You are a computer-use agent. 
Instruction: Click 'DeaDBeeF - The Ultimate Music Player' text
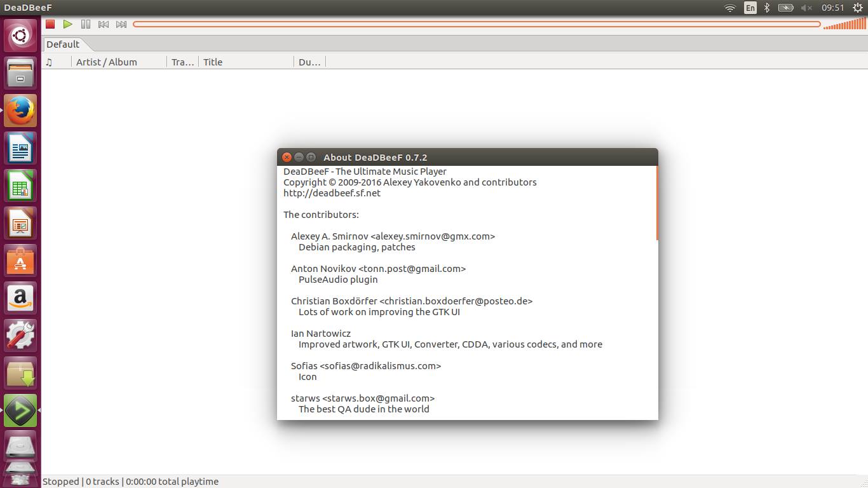pyautogui.click(x=365, y=172)
